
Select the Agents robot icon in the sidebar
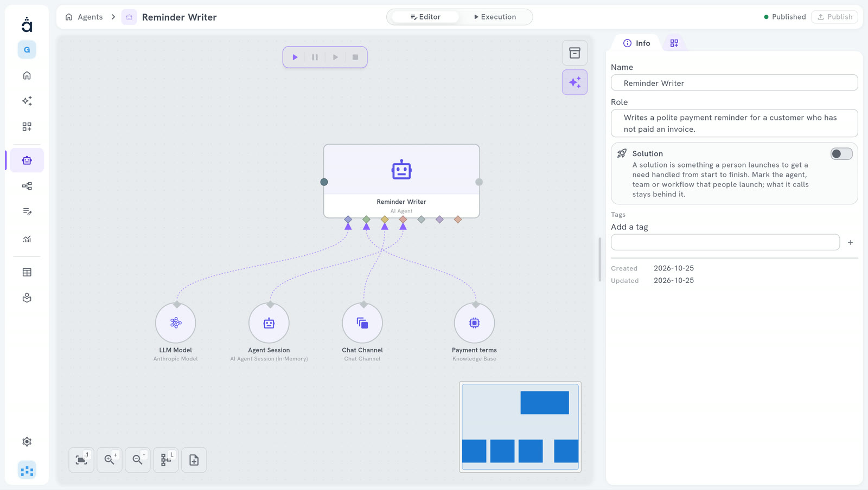(27, 160)
